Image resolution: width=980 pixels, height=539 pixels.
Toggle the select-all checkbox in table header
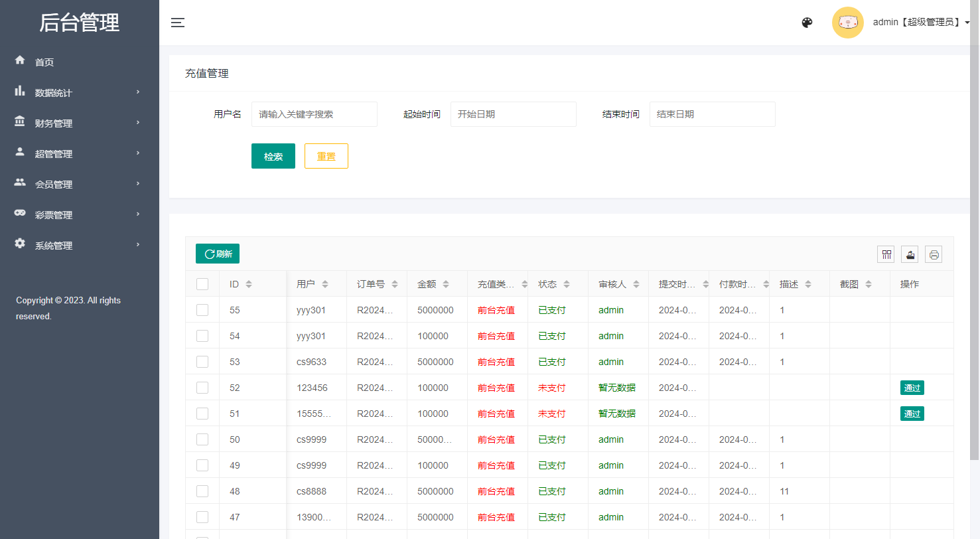[x=202, y=284]
